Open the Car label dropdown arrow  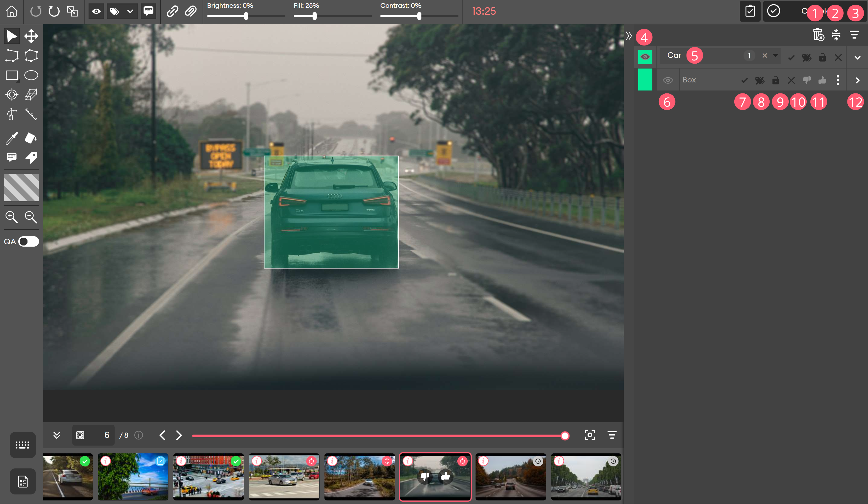pyautogui.click(x=775, y=56)
